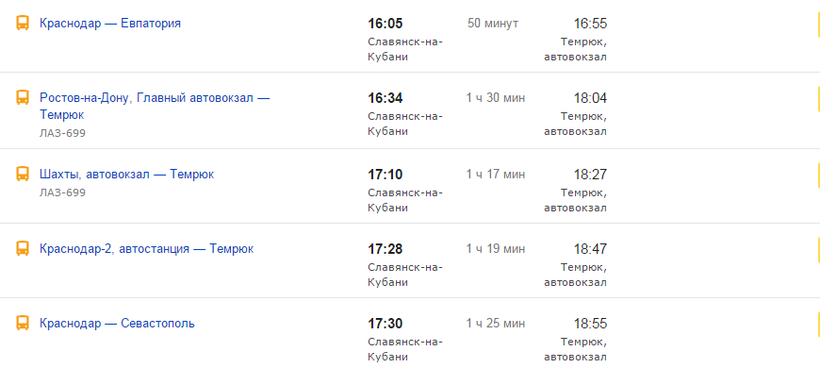
Task: Click the yellow button on 18:27 row
Action: tap(817, 175)
